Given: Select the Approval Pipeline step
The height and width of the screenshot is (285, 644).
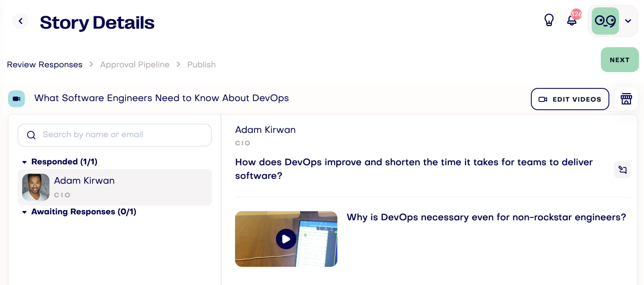Looking at the screenshot, I should click(135, 65).
